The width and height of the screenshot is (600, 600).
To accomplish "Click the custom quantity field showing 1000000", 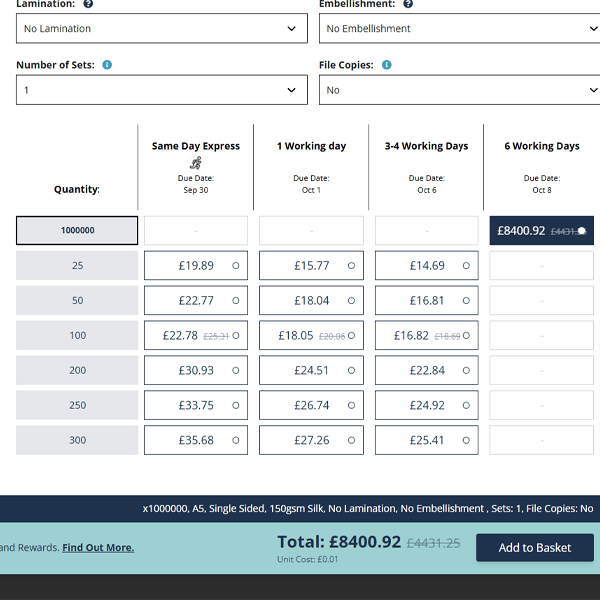I will coord(77,230).
